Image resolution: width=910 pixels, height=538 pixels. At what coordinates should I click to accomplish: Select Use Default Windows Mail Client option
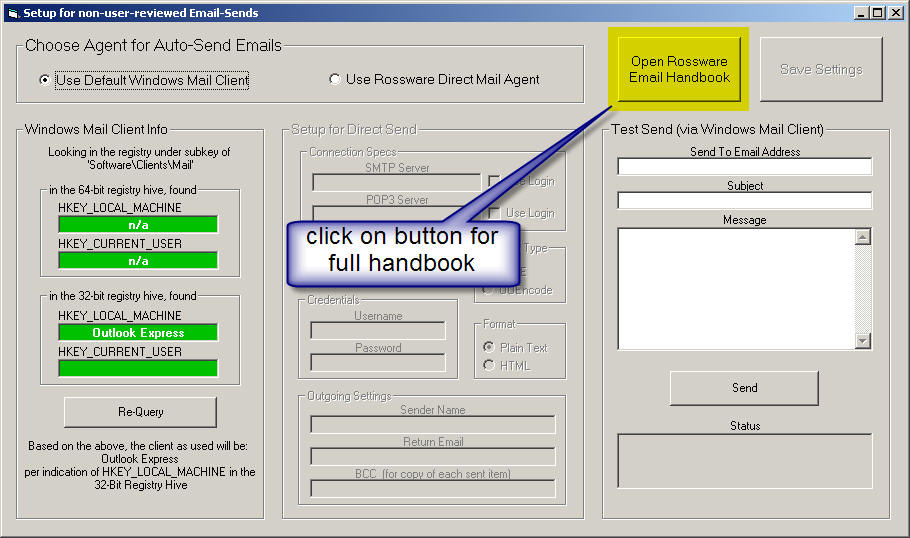(x=44, y=80)
